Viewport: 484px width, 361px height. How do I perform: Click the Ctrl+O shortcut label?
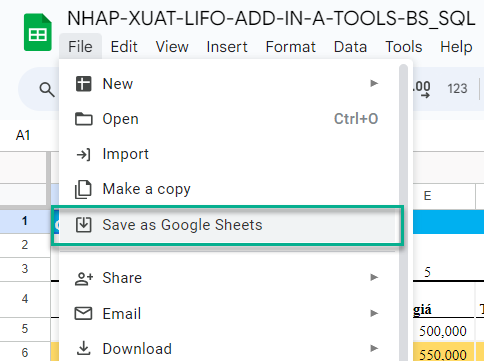356,119
